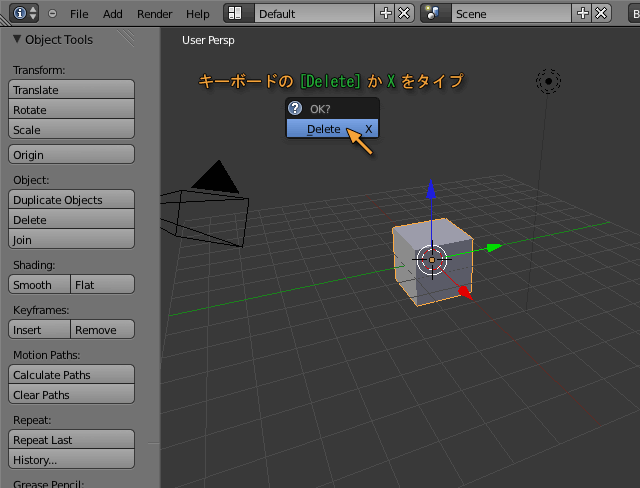640x488 pixels.
Task: Collapse the Object Tools panel triangle
Action: 16,40
